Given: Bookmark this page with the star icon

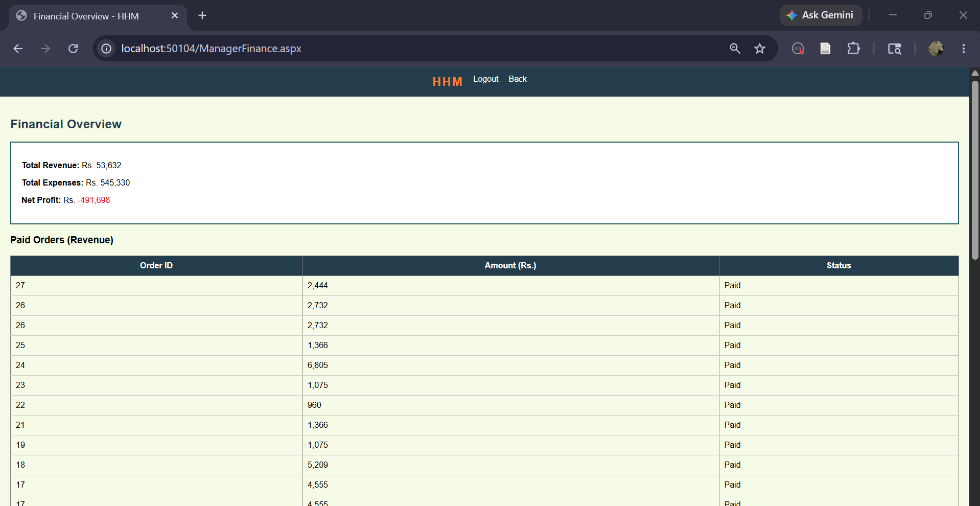Looking at the screenshot, I should pos(760,49).
